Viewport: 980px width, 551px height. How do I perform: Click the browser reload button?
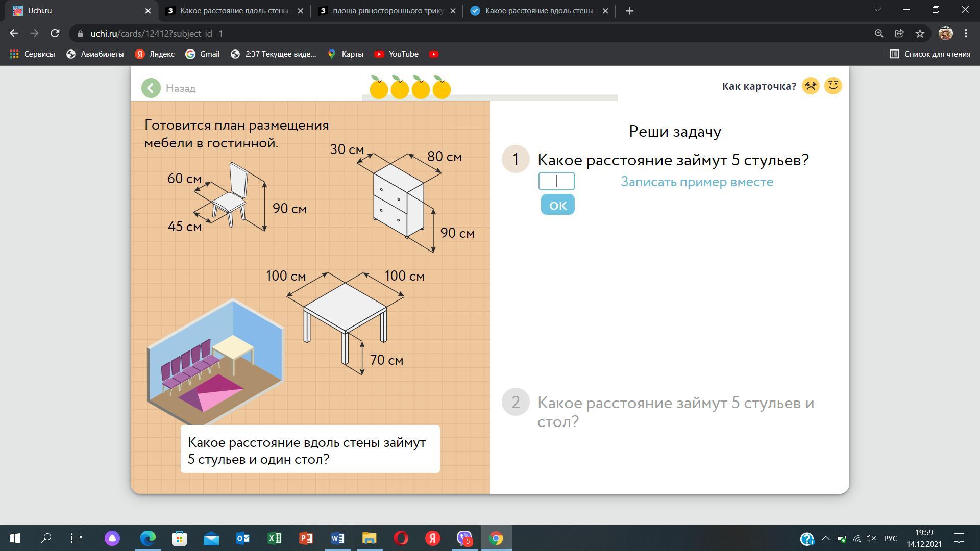[x=55, y=34]
